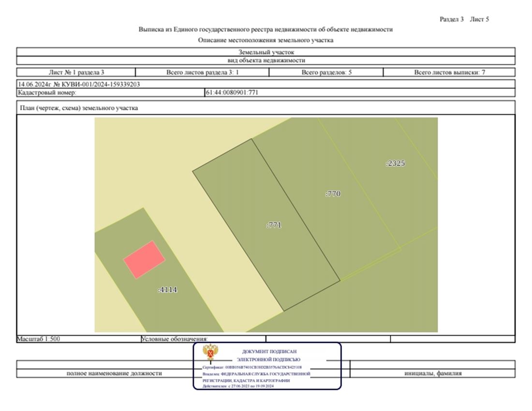The width and height of the screenshot is (532, 411).
Task: Click the 'Всего листов выписки: 7' cell
Action: tap(449, 73)
